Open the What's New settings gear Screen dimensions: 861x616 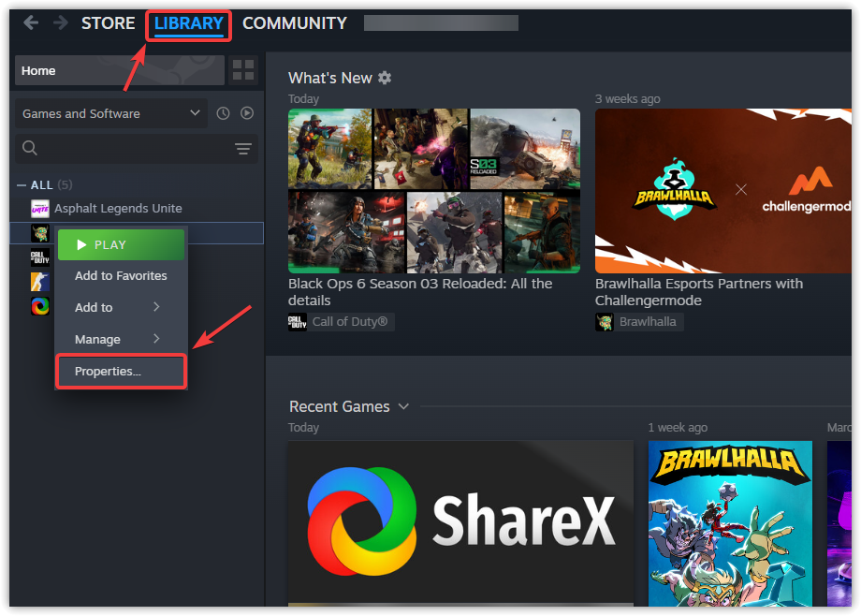point(384,78)
